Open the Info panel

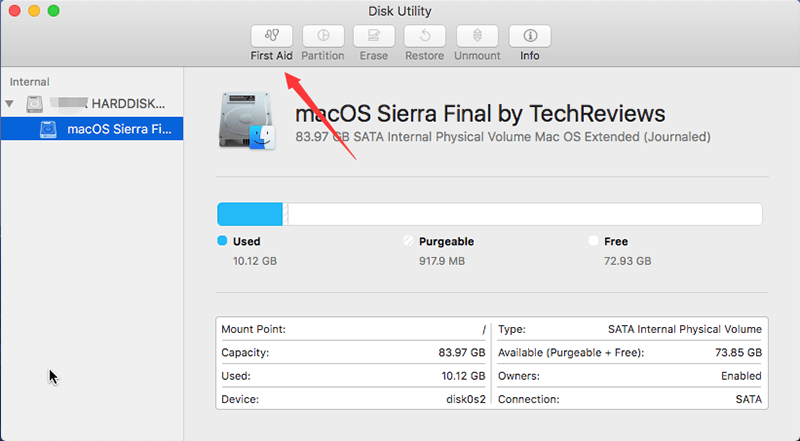point(530,36)
